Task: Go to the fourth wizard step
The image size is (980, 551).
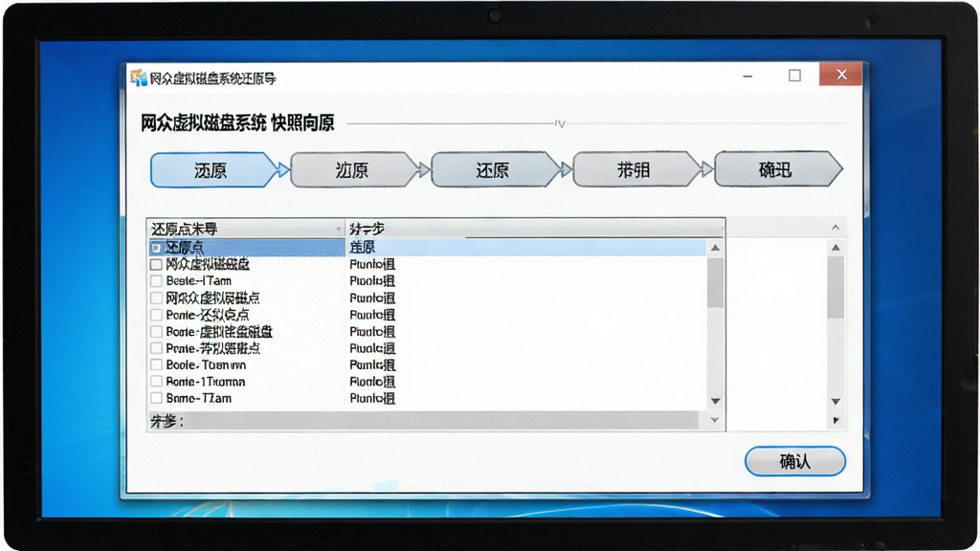Action: point(636,170)
